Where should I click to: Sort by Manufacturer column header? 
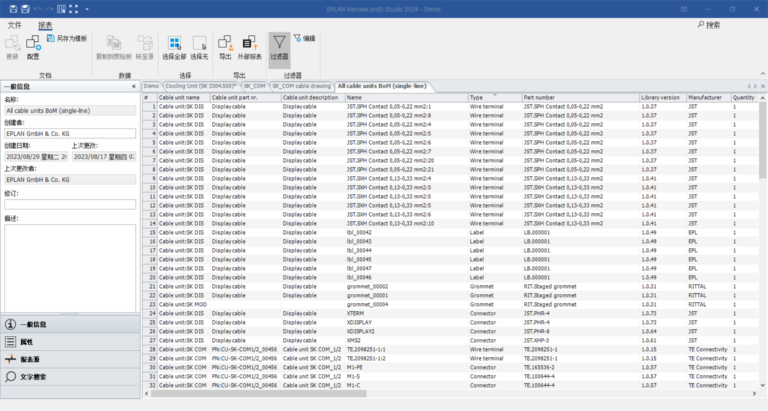(x=709, y=97)
